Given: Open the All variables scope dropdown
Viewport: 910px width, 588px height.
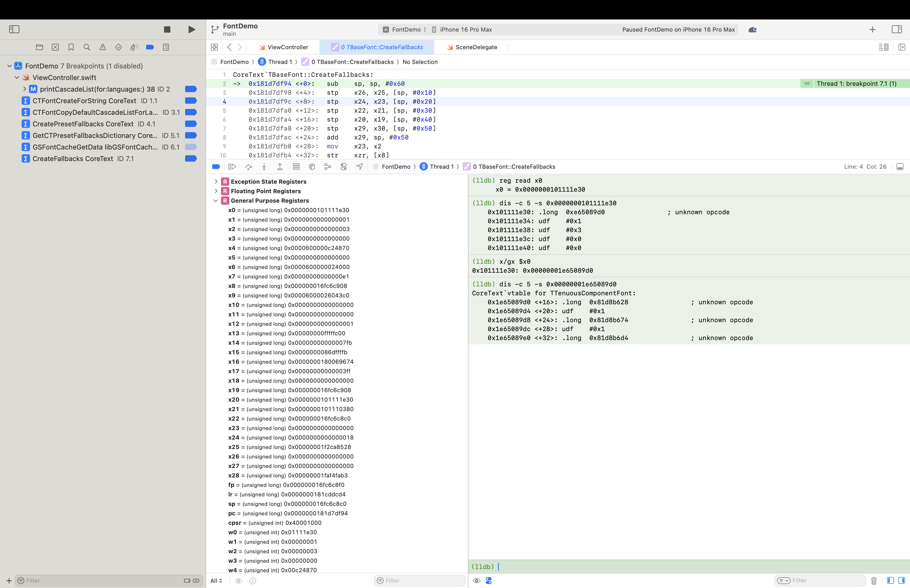Looking at the screenshot, I should [x=216, y=581].
